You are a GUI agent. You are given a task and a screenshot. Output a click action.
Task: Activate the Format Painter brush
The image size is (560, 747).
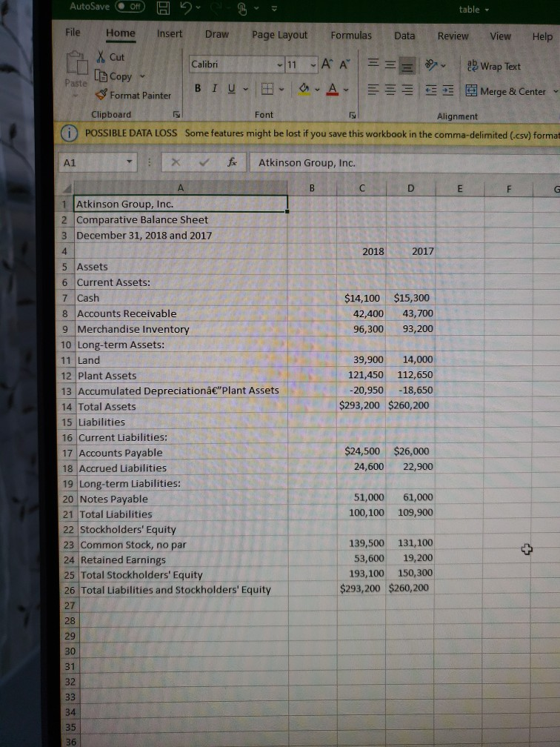tap(133, 96)
